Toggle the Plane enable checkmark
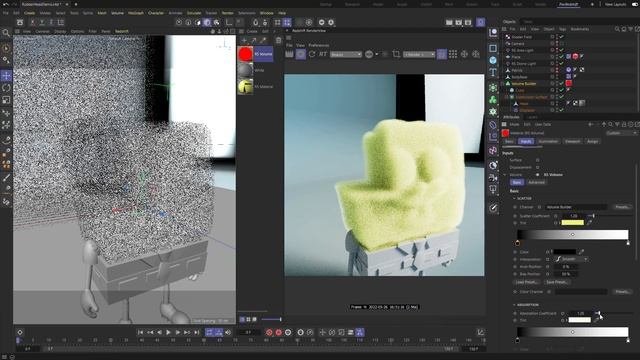Viewport: 640px width, 360px height. point(562,57)
